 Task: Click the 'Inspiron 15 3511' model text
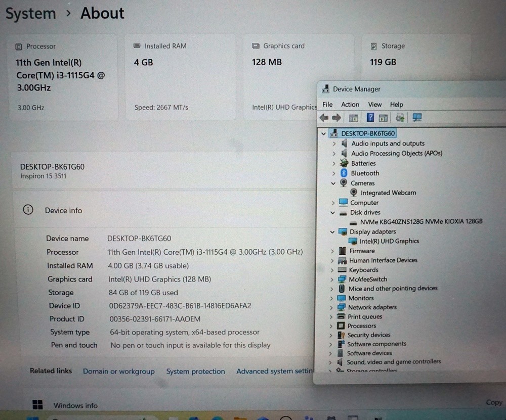pyautogui.click(x=43, y=176)
